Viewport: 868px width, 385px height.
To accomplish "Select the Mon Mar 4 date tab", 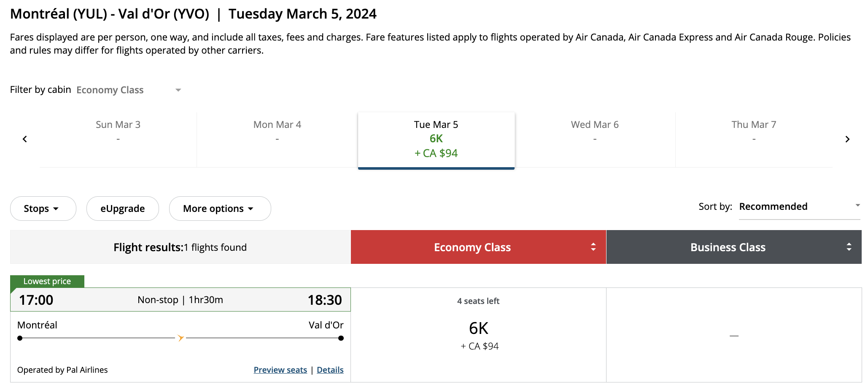I will (277, 139).
